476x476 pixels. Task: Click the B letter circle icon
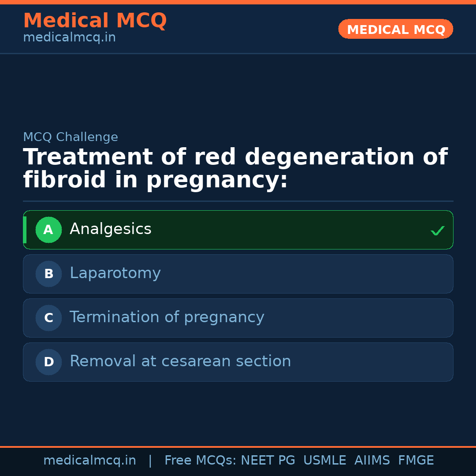click(48, 274)
